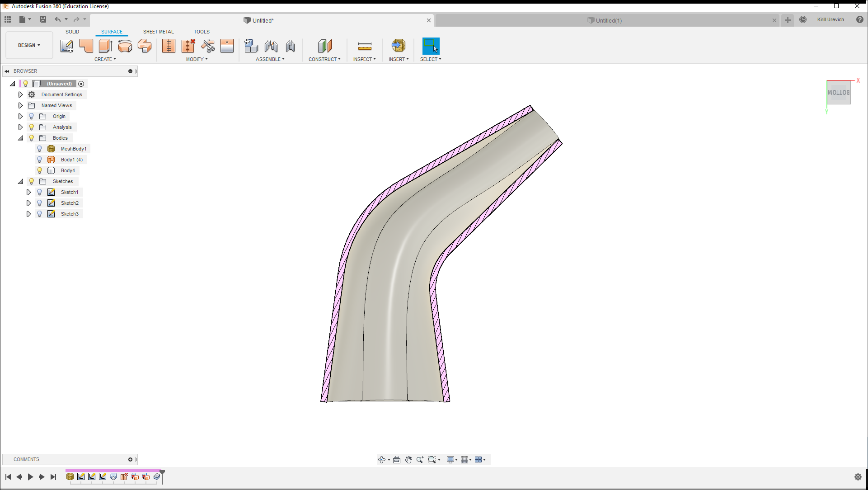This screenshot has width=868, height=490.
Task: Switch to the SOLID tab
Action: [x=72, y=32]
